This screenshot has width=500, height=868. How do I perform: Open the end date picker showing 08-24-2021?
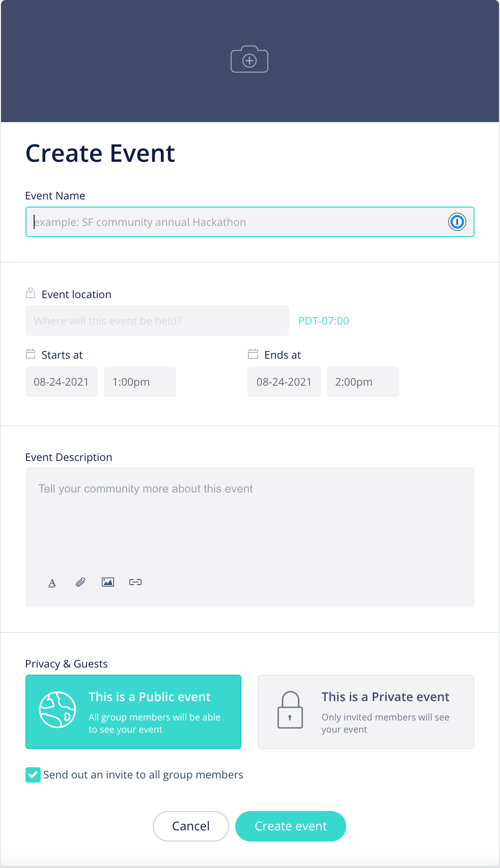coord(284,382)
